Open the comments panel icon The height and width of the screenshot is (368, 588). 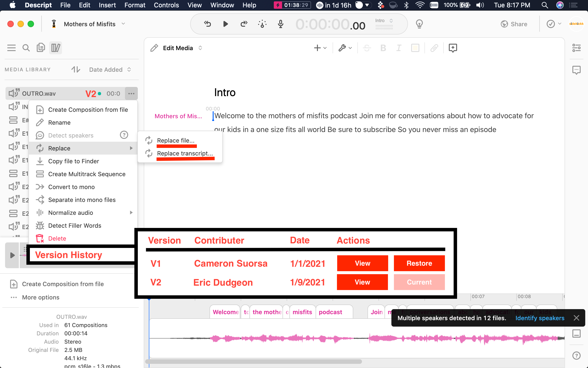576,70
